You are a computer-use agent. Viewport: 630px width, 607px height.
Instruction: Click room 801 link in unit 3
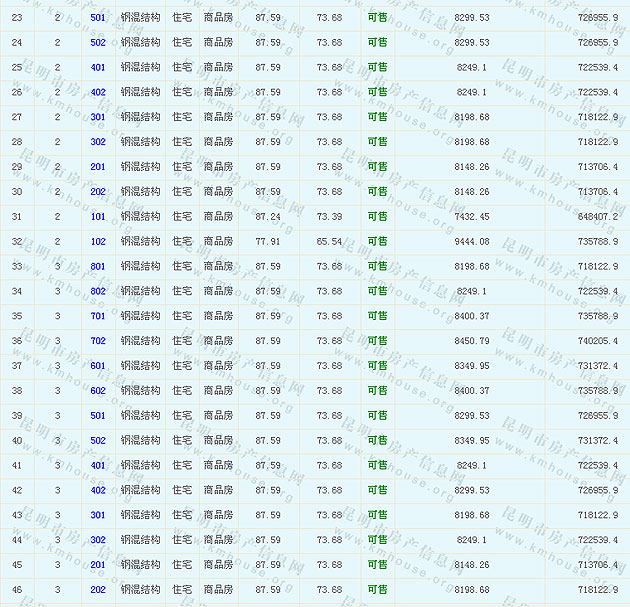coord(97,267)
